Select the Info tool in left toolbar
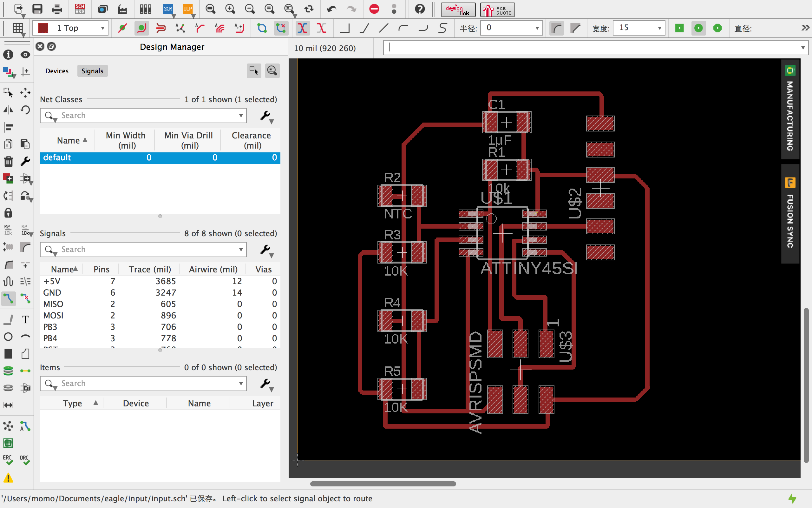The width and height of the screenshot is (812, 508). (8, 54)
